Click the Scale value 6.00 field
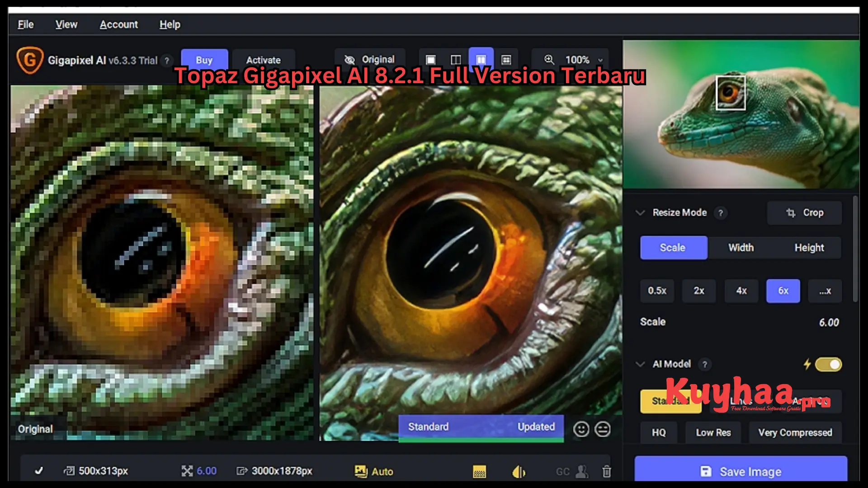Viewport: 868px width, 488px height. pyautogui.click(x=829, y=322)
